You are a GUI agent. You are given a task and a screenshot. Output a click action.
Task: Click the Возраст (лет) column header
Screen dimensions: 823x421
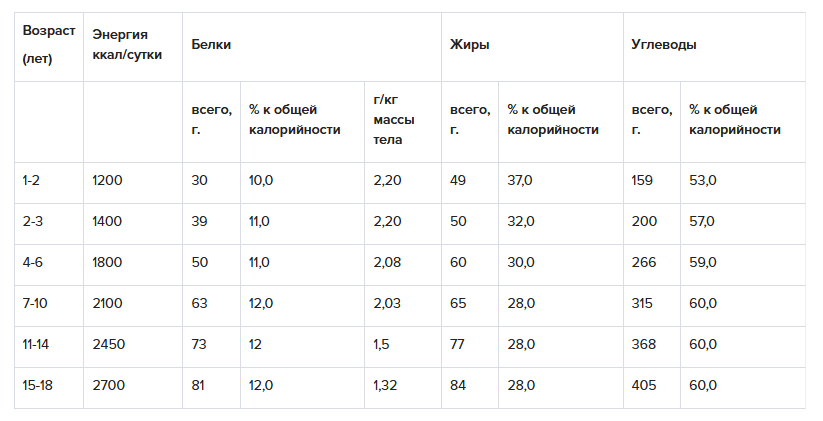(48, 45)
